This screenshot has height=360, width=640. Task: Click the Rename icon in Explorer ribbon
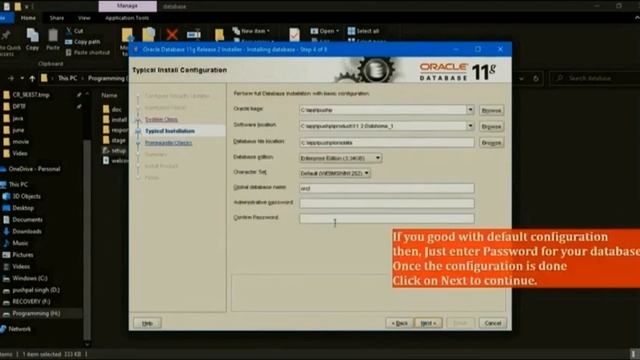193,35
